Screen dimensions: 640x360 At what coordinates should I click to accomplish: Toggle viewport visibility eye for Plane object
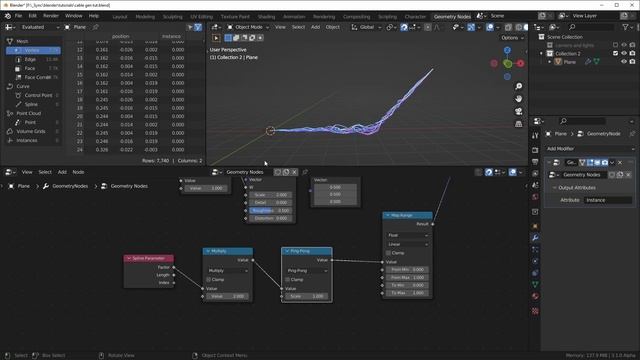(x=624, y=62)
